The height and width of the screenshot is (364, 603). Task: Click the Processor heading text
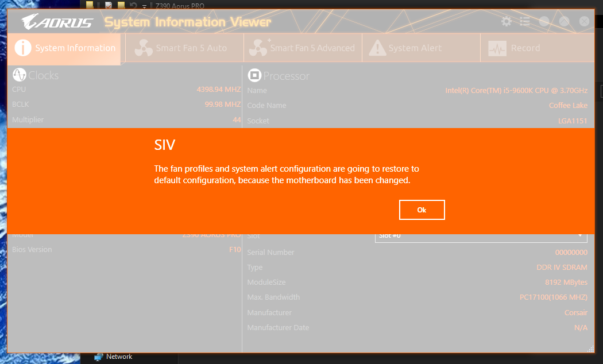point(286,76)
